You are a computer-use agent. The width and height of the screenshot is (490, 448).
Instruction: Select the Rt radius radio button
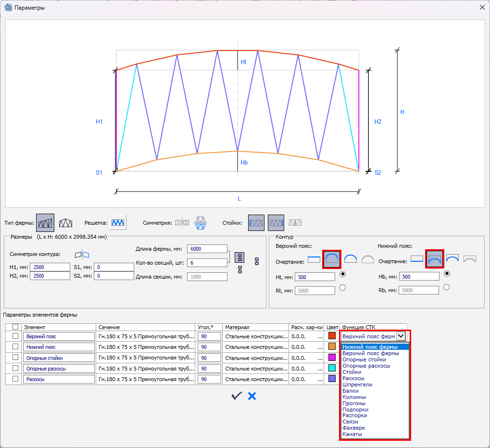coord(342,288)
